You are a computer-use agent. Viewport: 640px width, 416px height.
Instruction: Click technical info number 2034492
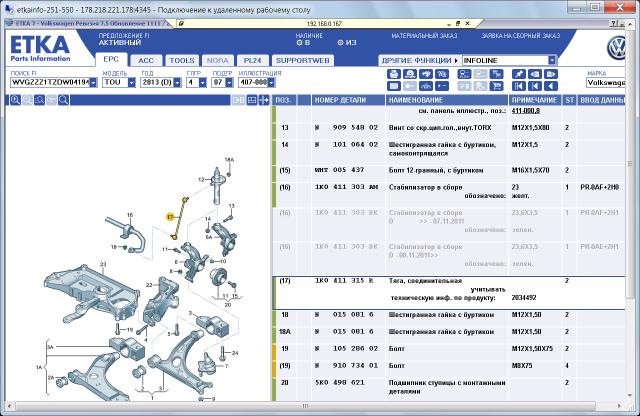click(x=524, y=298)
